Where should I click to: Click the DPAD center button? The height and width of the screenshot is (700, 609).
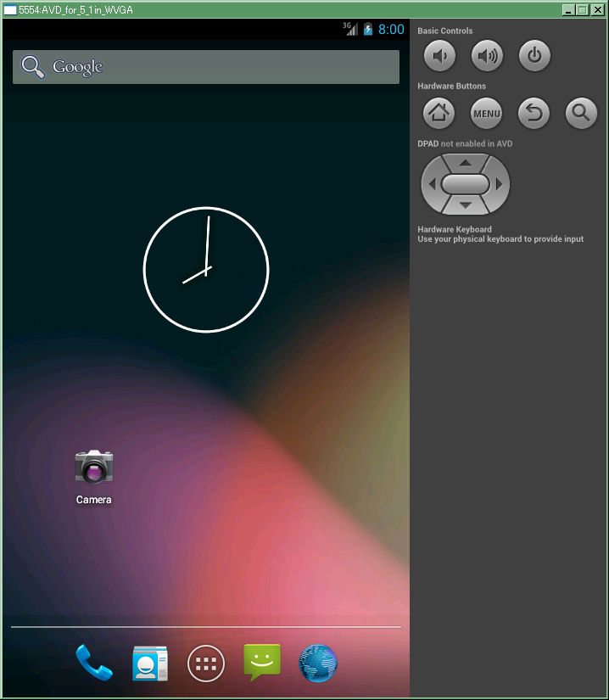click(x=466, y=184)
